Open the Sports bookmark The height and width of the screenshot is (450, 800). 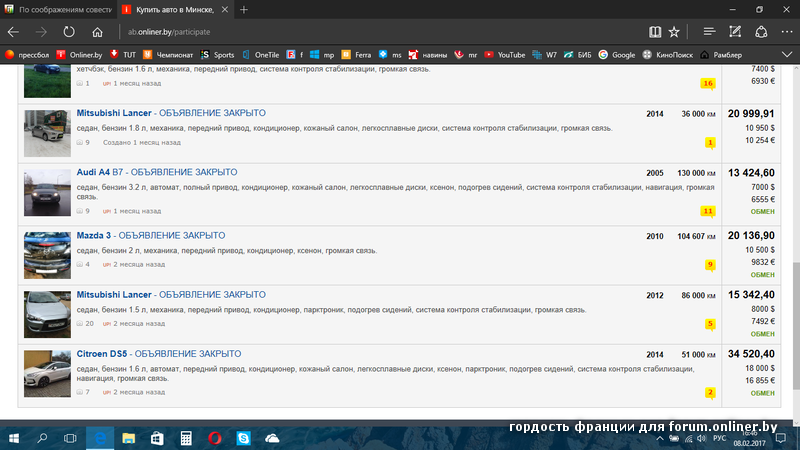(x=217, y=55)
